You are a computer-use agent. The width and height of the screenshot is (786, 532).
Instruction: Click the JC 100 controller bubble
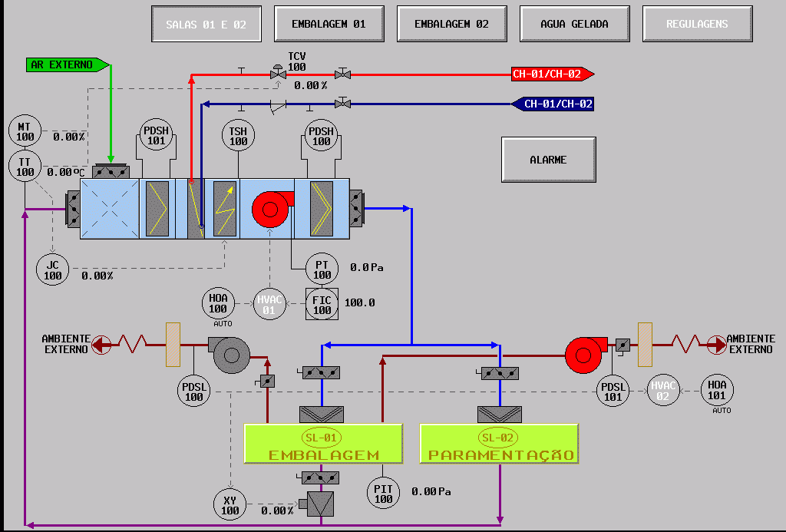point(52,270)
